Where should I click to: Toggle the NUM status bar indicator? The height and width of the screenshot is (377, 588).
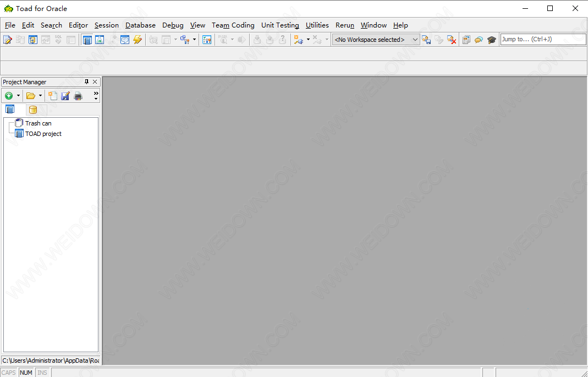coord(26,373)
